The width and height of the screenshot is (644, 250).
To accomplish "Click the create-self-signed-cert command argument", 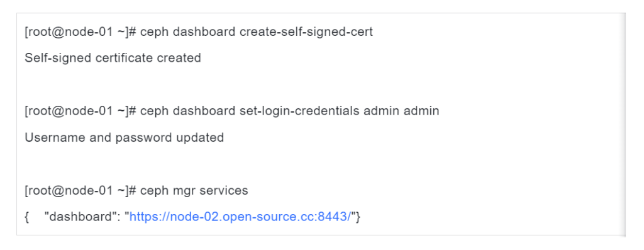I will [x=306, y=31].
